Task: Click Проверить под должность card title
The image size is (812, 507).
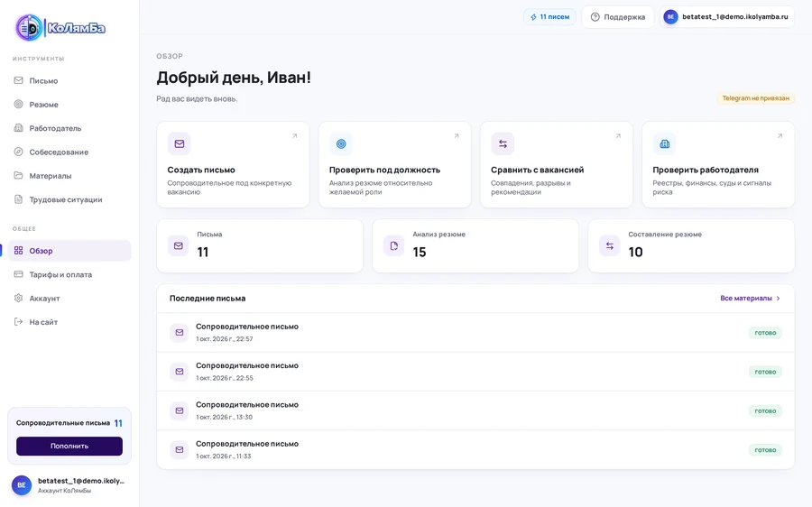Action: pos(384,170)
